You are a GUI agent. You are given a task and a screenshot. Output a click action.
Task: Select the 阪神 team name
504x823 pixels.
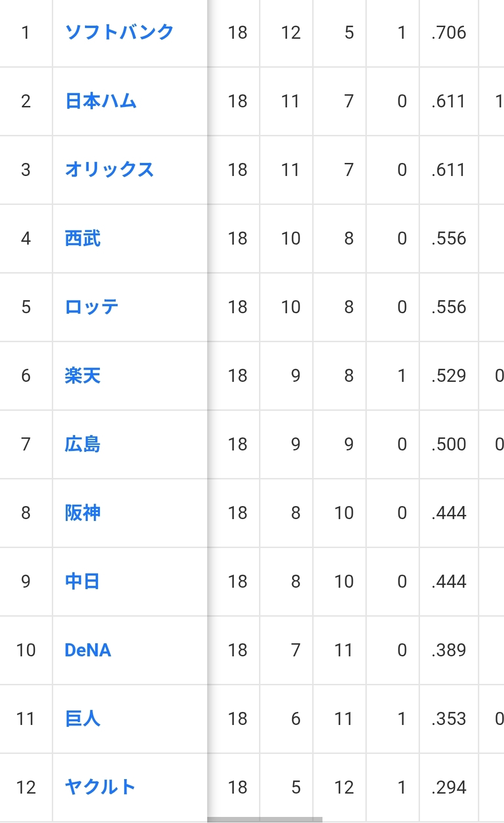pyautogui.click(x=83, y=513)
